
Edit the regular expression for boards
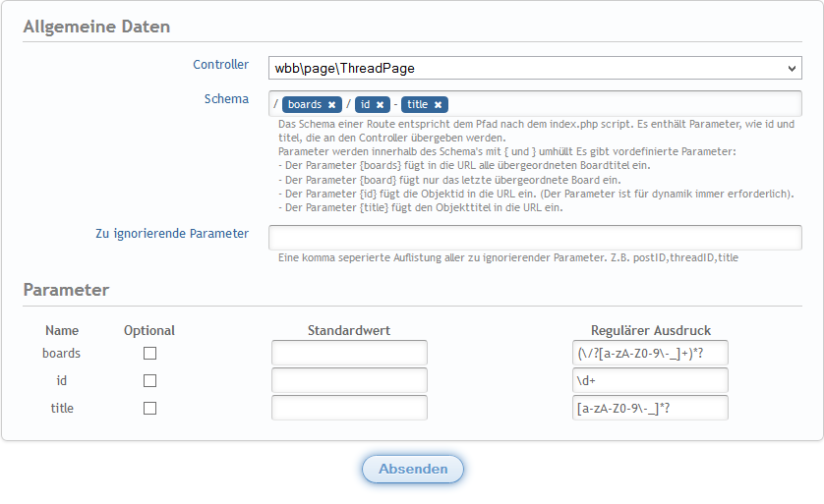(650, 354)
